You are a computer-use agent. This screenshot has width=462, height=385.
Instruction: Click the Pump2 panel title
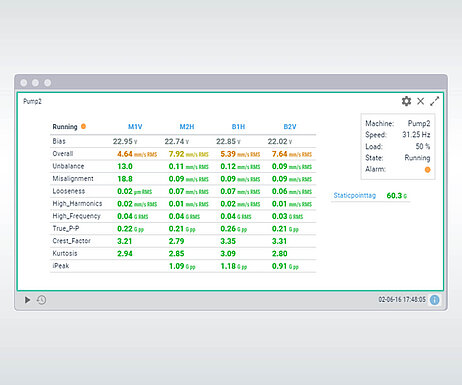(32, 101)
